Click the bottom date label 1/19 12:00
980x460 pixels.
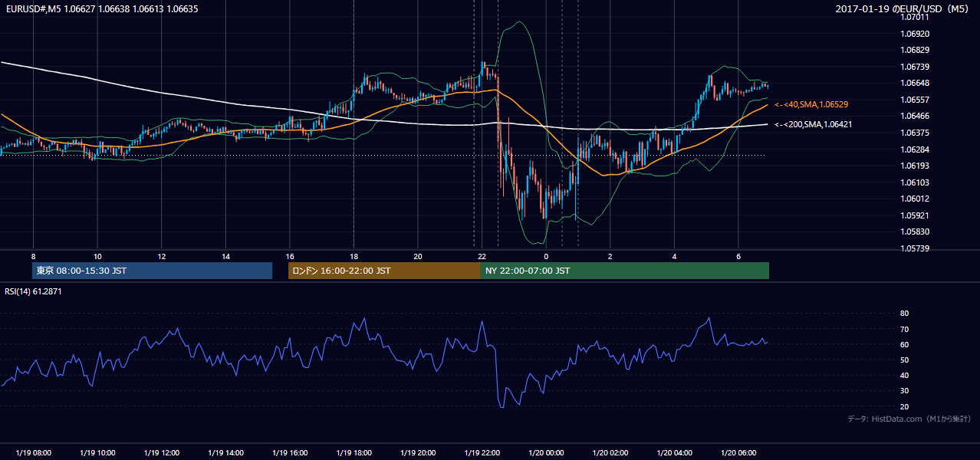tap(161, 452)
